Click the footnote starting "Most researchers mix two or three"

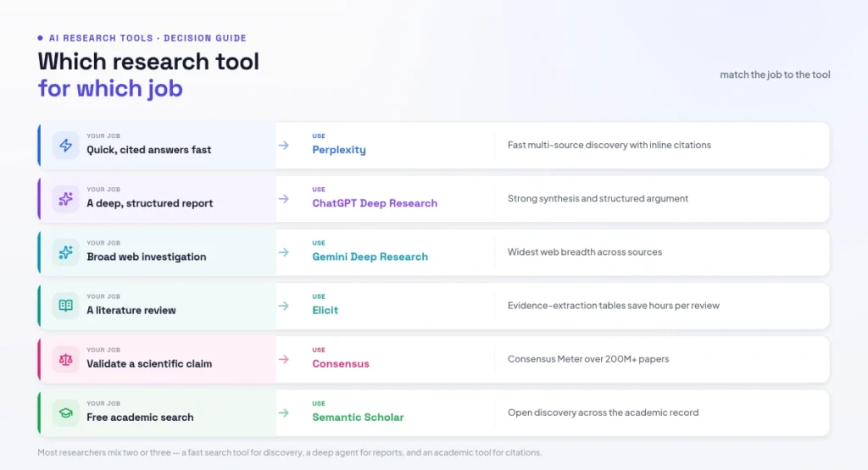(x=290, y=452)
